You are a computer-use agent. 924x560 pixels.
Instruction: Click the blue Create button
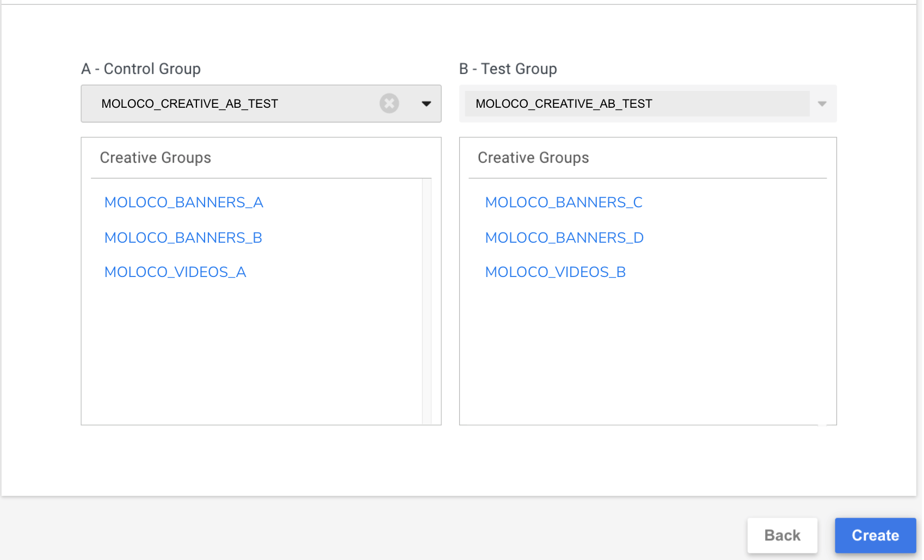(876, 536)
